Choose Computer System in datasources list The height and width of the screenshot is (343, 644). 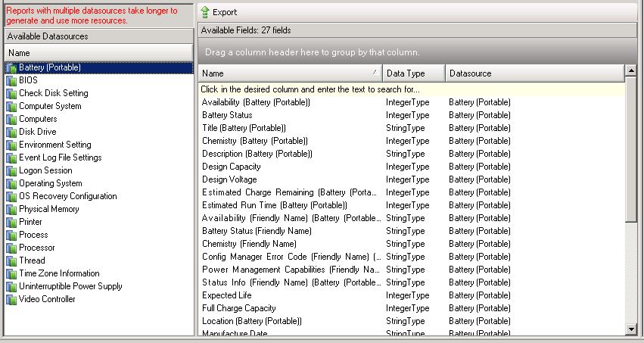click(x=50, y=106)
